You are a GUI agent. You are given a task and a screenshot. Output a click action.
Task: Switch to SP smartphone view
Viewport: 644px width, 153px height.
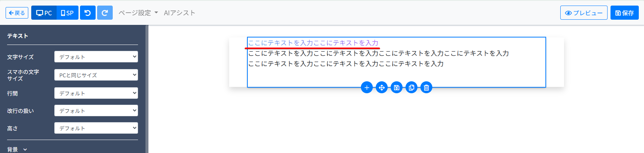[x=67, y=13]
